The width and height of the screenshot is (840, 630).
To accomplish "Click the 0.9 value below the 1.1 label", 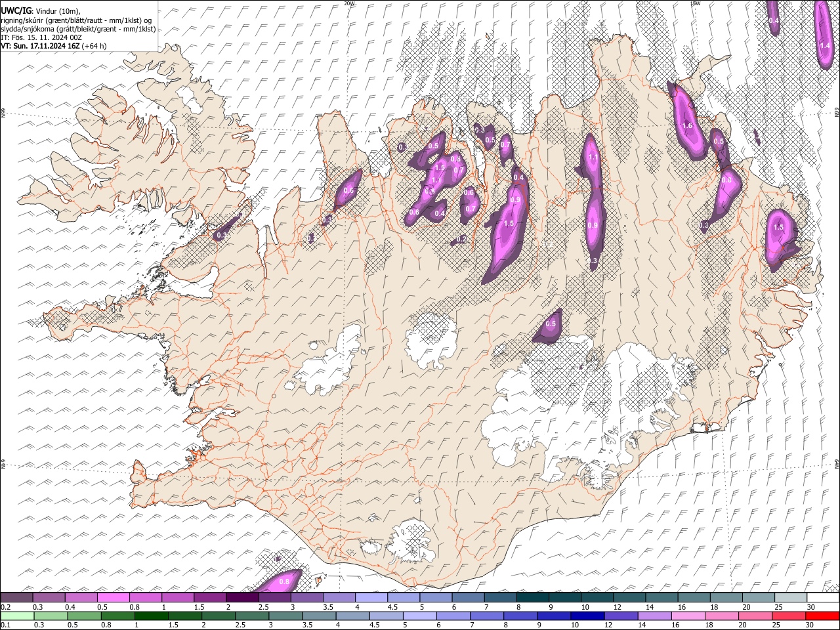I will pyautogui.click(x=593, y=225).
